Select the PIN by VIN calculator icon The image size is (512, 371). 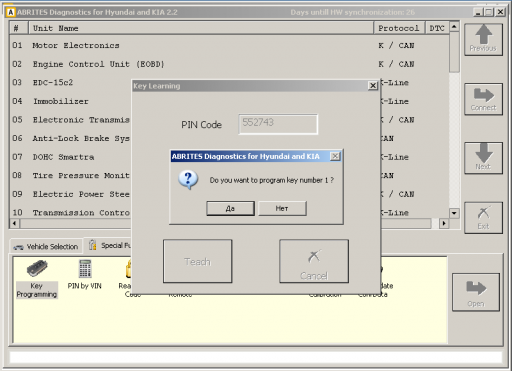84,275
